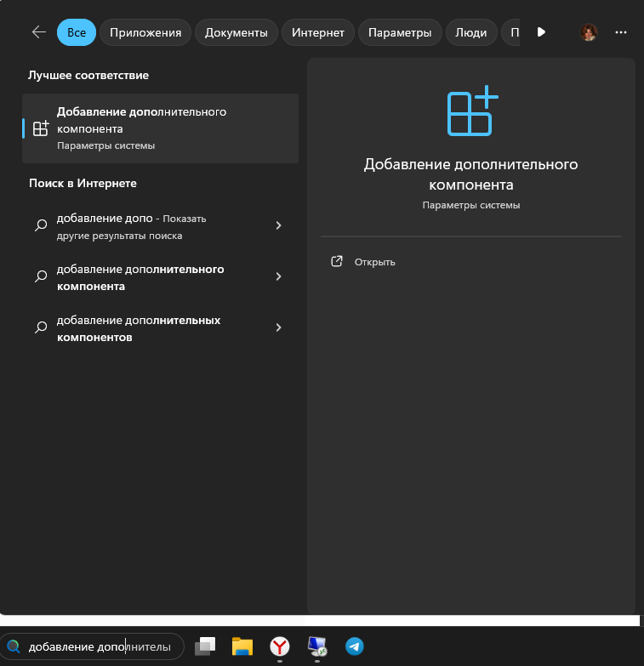Click the taskbar search magnifier icon

(13, 646)
